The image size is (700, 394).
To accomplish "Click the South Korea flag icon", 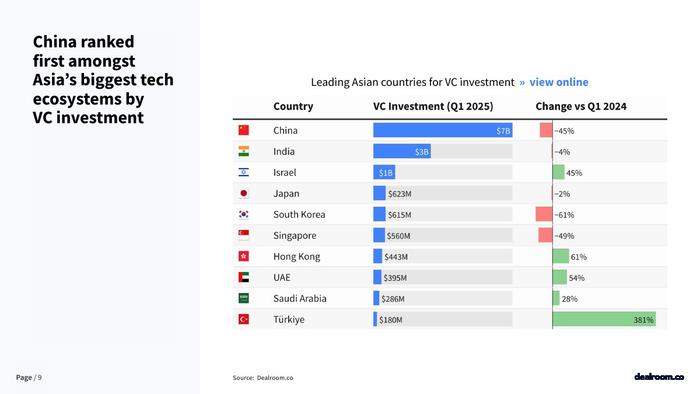I will click(x=243, y=214).
